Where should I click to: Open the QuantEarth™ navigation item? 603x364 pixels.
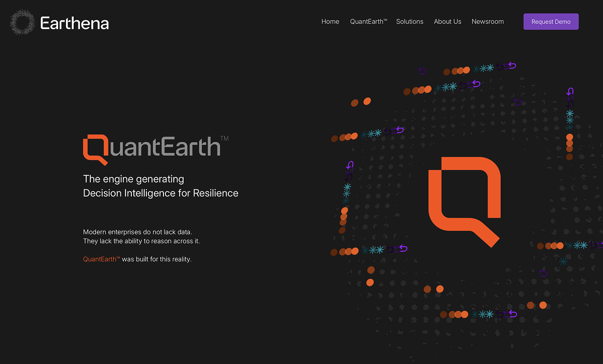(x=368, y=22)
